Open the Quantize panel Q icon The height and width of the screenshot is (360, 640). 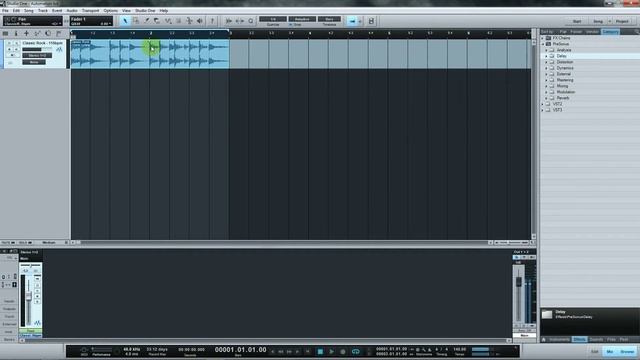coord(251,21)
